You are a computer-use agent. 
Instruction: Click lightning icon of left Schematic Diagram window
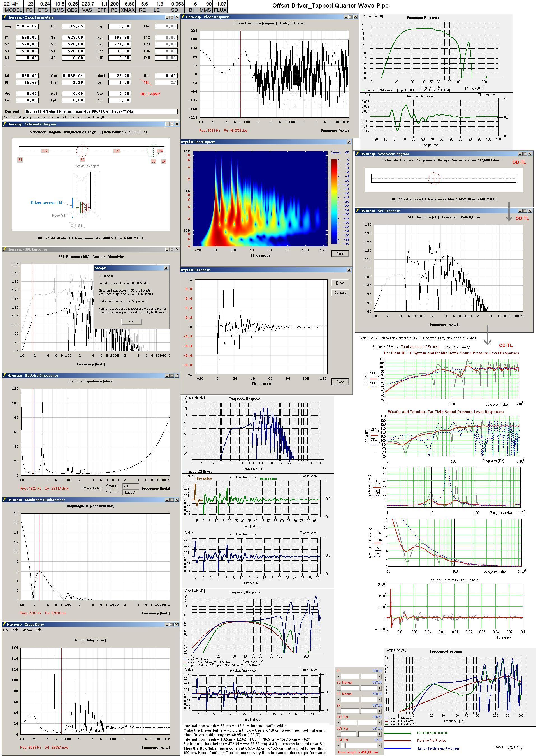click(x=5, y=124)
